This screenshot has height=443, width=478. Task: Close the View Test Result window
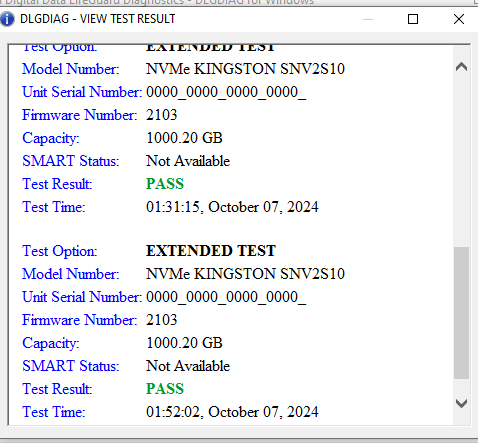click(x=459, y=19)
